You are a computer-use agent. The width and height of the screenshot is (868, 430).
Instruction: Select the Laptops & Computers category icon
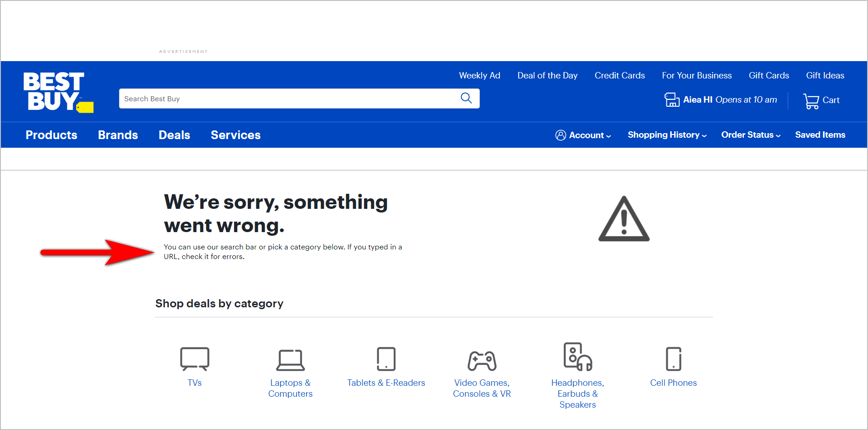point(291,359)
